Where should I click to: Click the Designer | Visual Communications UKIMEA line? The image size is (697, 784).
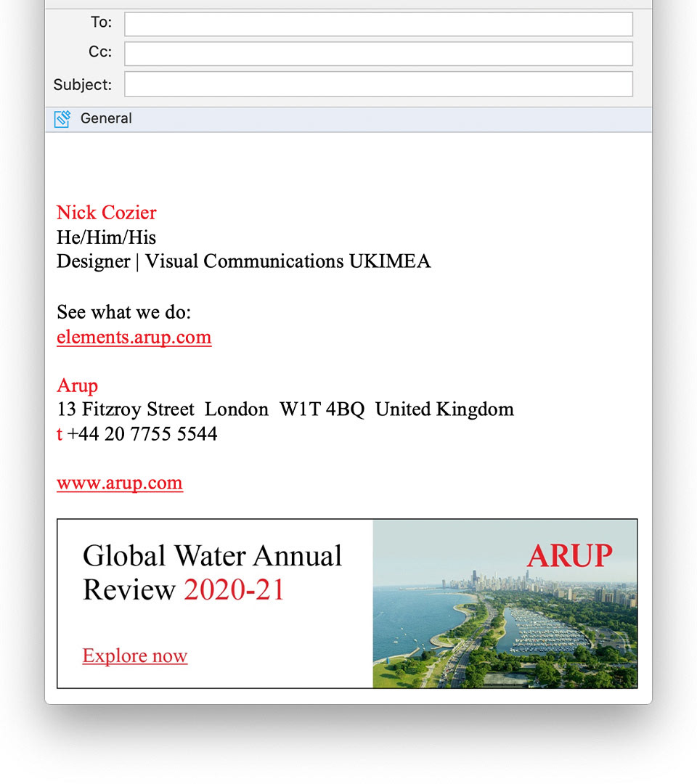click(243, 261)
